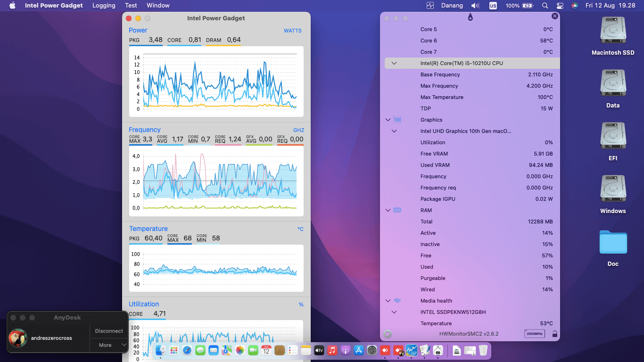This screenshot has height=362, width=644.
Task: Select the Max Temperature row
Action: tap(472, 97)
